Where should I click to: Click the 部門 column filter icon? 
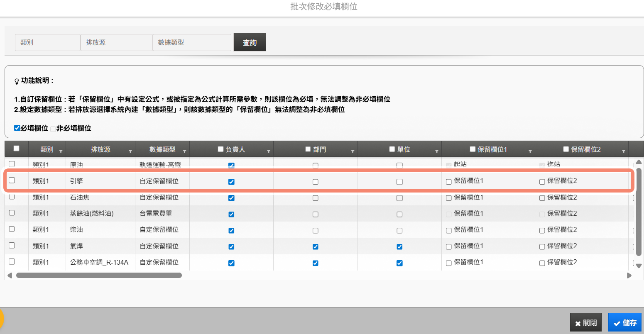tap(353, 151)
